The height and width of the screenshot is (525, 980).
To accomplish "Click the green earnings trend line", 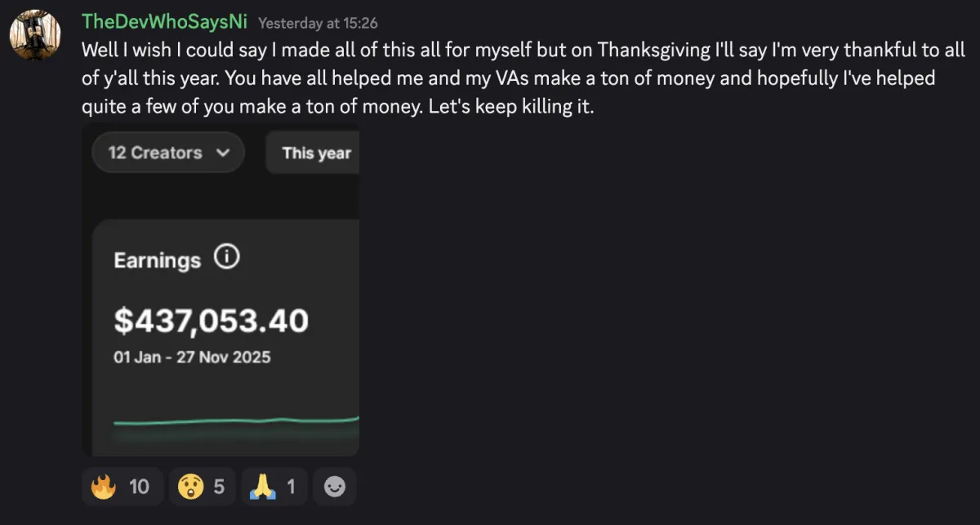I will tap(237, 421).
